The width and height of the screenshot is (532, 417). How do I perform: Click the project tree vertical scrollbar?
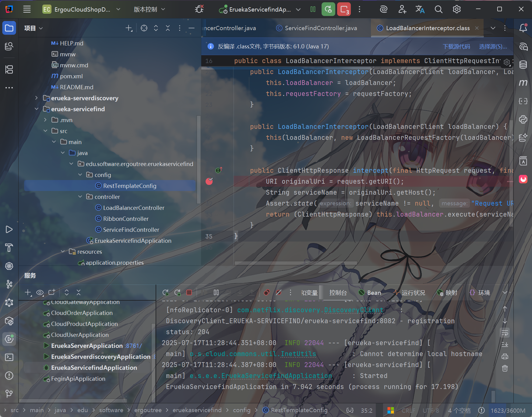(x=199, y=160)
